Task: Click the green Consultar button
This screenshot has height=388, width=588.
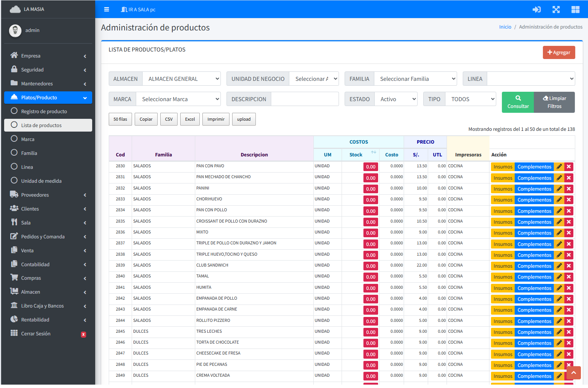Action: click(518, 102)
